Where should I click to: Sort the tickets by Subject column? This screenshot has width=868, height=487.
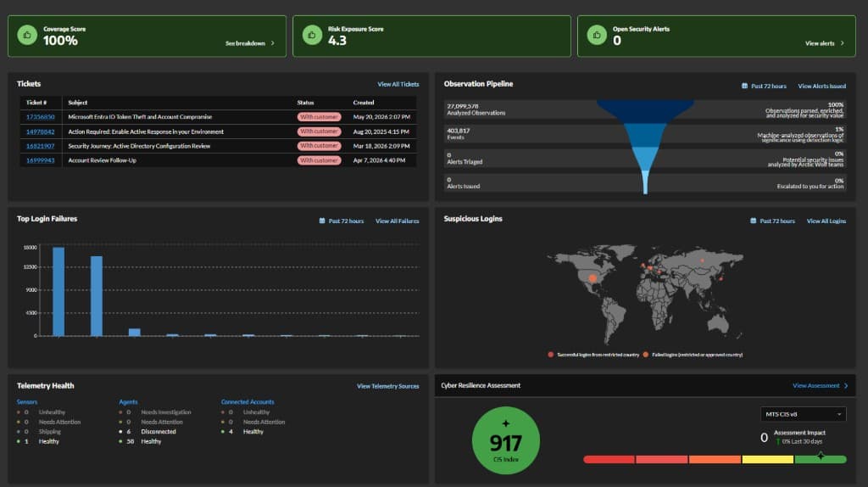click(x=77, y=103)
